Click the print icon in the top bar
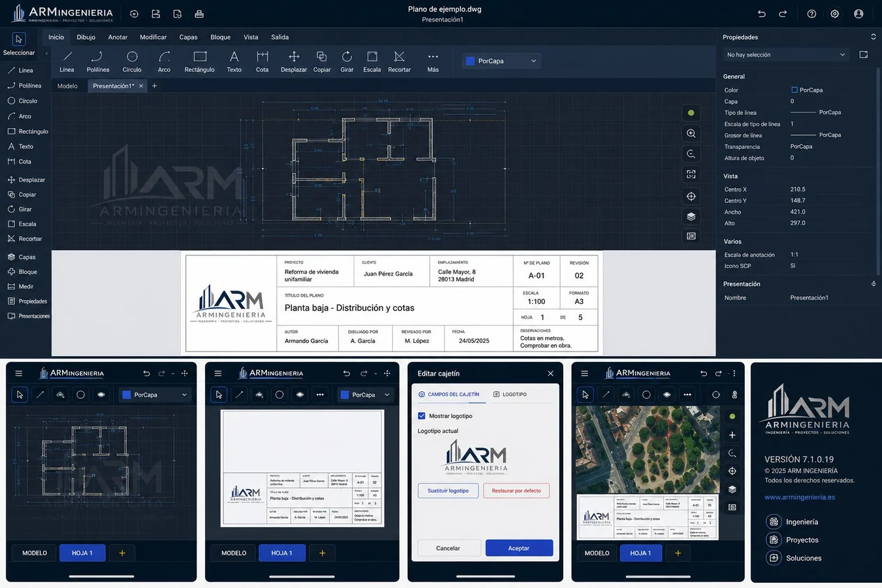 pos(199,14)
